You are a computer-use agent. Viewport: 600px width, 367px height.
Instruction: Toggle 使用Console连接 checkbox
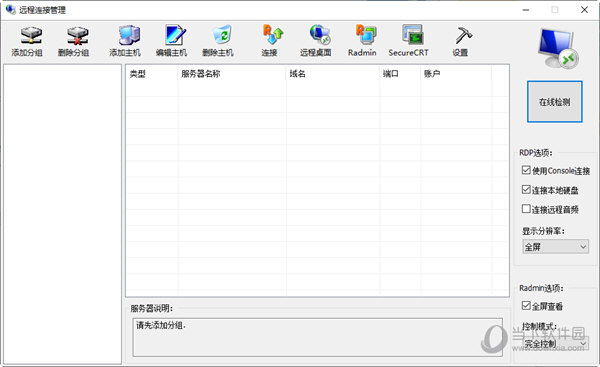(526, 170)
